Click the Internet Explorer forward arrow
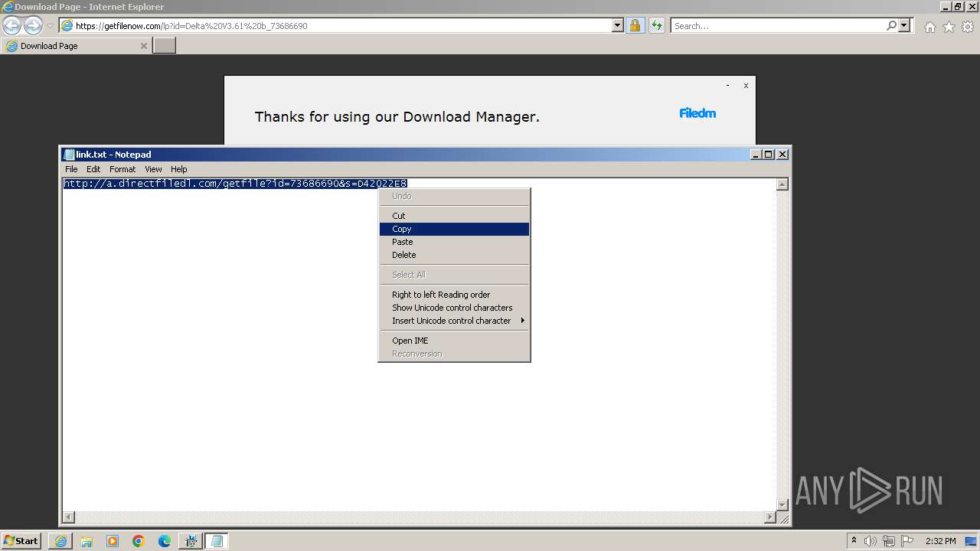 click(33, 25)
